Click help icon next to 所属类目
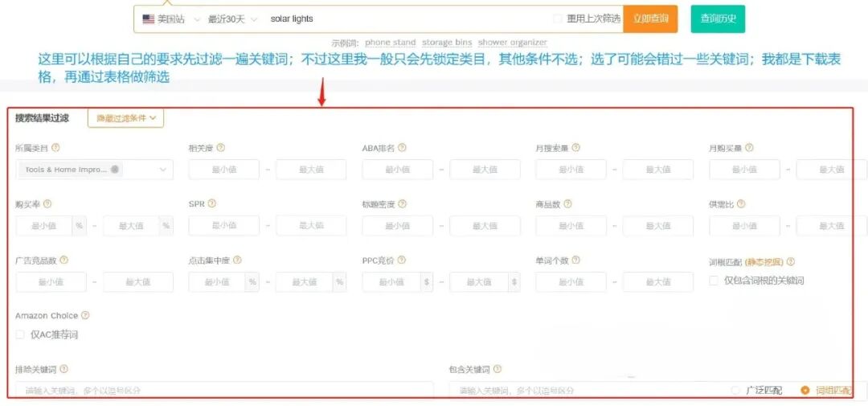This screenshot has width=868, height=406. pos(55,148)
